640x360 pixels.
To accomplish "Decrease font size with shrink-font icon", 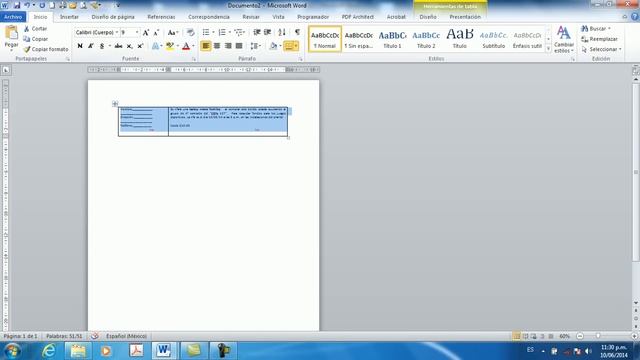I will tap(156, 33).
